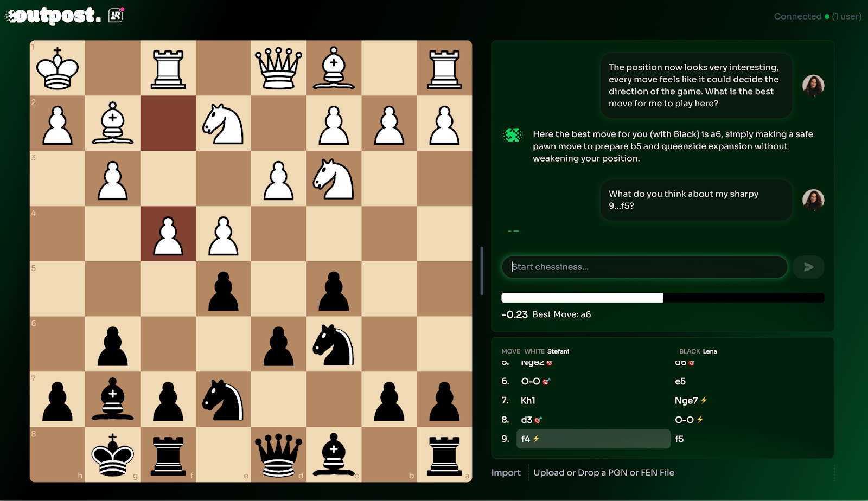The width and height of the screenshot is (868, 501).
Task: Click the outpost logo
Action: (x=54, y=16)
